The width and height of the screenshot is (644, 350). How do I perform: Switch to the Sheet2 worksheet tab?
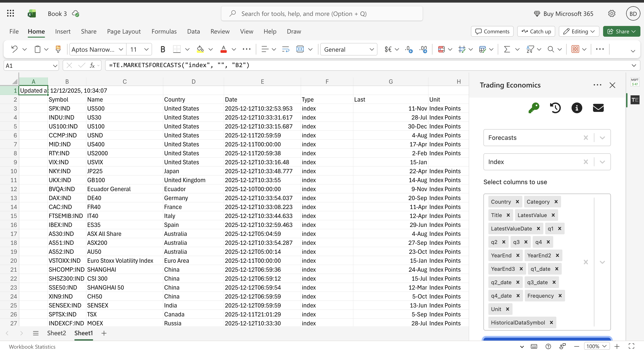tap(57, 333)
